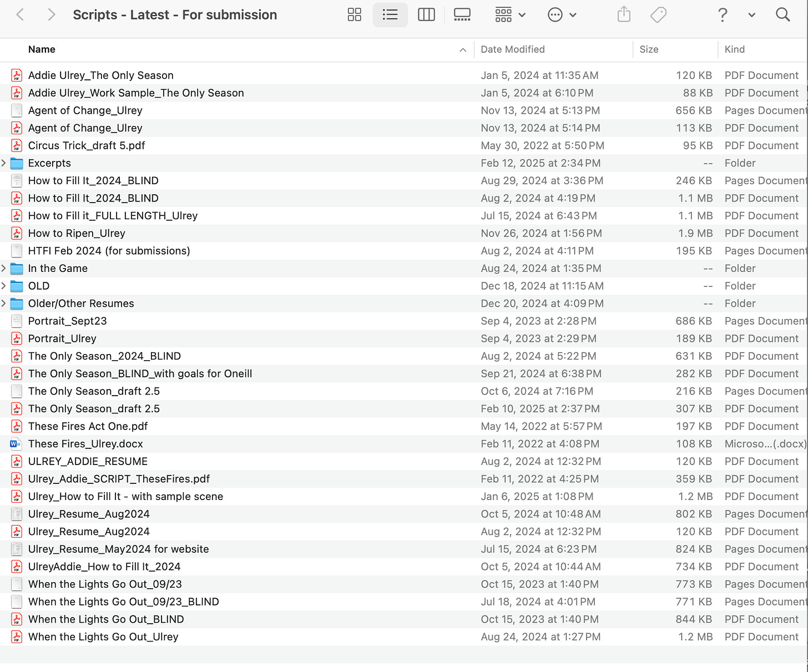The height and width of the screenshot is (672, 808).
Task: Click the Older/Other Resumes folder icon
Action: click(17, 304)
